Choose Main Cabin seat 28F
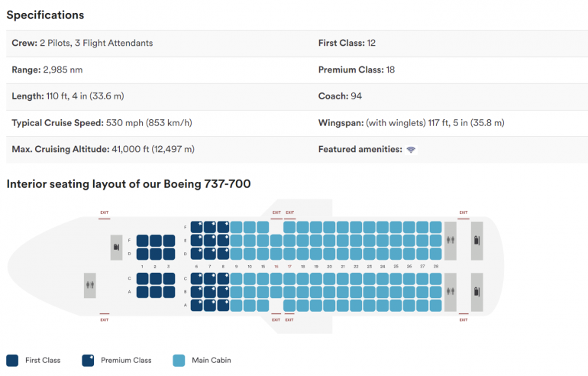Image resolution: width=588 pixels, height=376 pixels. click(x=436, y=227)
